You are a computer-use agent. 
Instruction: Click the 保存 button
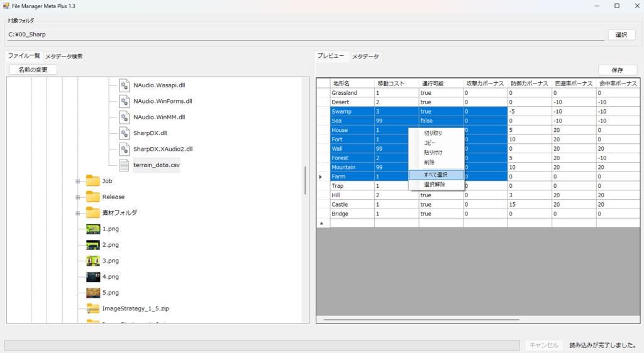click(x=618, y=70)
